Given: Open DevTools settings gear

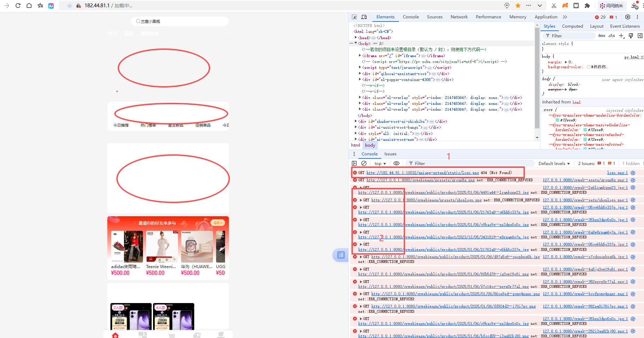Looking at the screenshot, I should pyautogui.click(x=628, y=17).
